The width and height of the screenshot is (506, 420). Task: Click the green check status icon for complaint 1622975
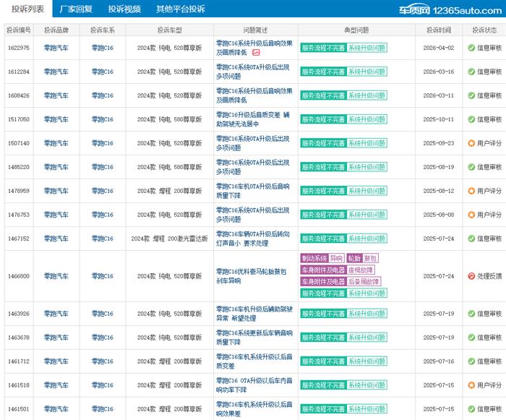[x=471, y=48]
